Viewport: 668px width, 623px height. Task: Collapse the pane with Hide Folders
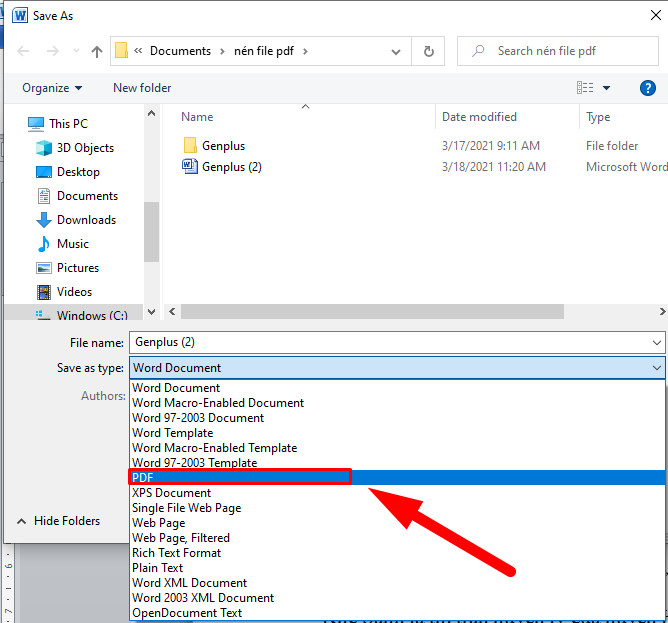(58, 521)
